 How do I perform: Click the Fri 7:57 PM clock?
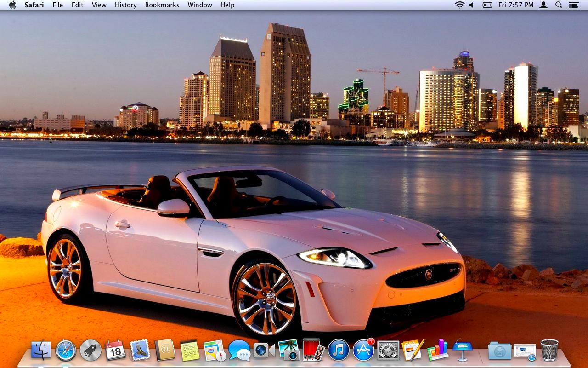pyautogui.click(x=516, y=5)
